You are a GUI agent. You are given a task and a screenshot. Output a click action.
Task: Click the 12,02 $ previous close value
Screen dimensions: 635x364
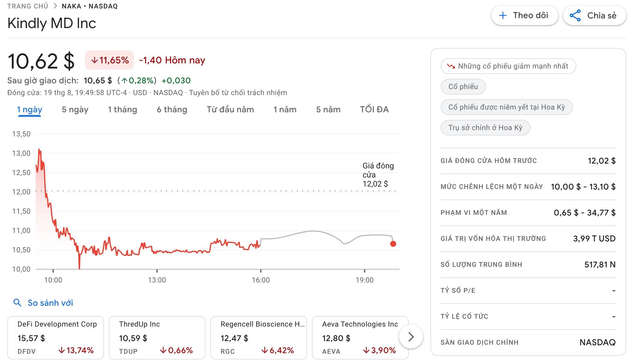coord(601,161)
